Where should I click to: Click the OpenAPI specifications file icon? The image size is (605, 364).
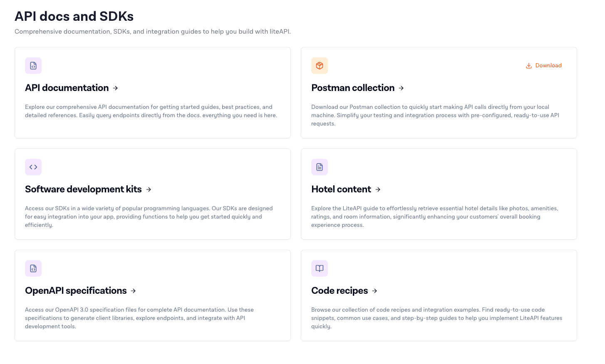(x=33, y=268)
